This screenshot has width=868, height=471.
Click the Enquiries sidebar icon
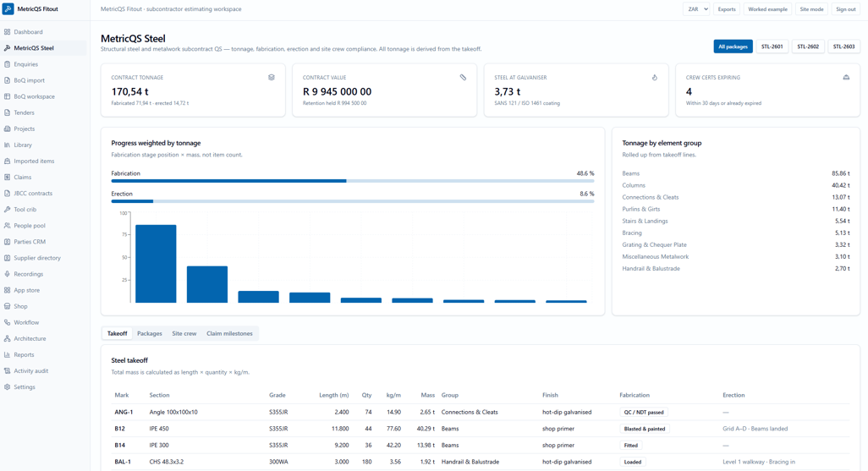(8, 64)
